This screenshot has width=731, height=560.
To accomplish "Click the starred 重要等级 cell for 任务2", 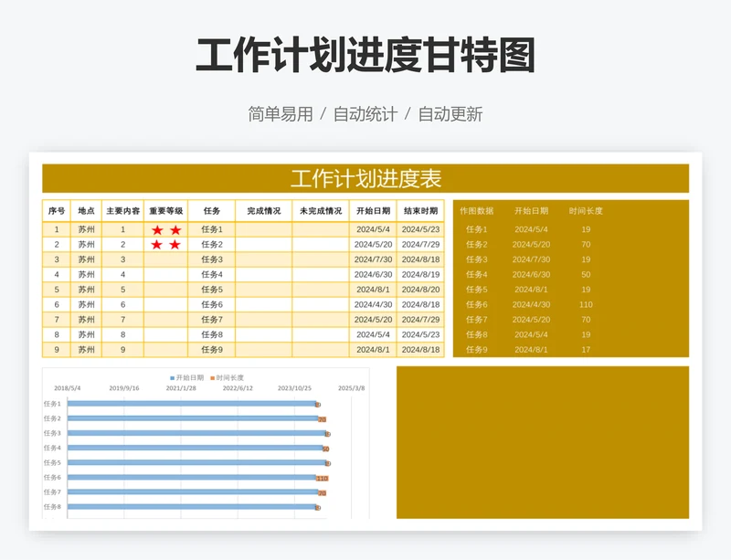I will tap(166, 244).
